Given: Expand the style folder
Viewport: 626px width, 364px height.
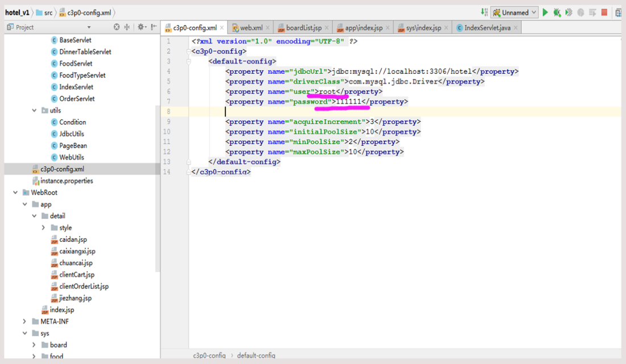Looking at the screenshot, I should (x=44, y=227).
